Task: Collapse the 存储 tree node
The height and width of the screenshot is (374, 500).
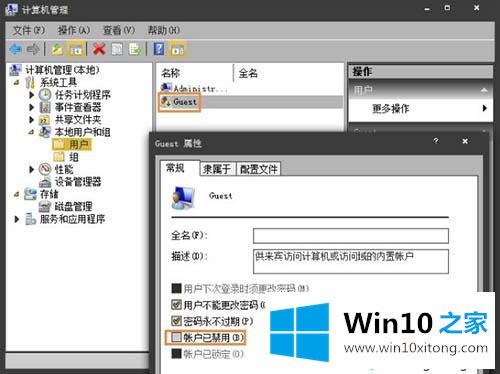Action: coord(16,194)
